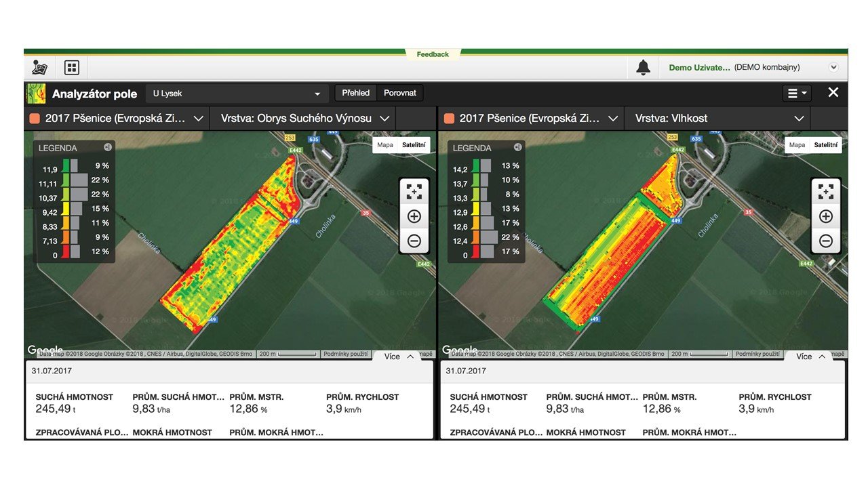Expand right layer dropdown Vlhkost
868x488 pixels.
pos(720,119)
